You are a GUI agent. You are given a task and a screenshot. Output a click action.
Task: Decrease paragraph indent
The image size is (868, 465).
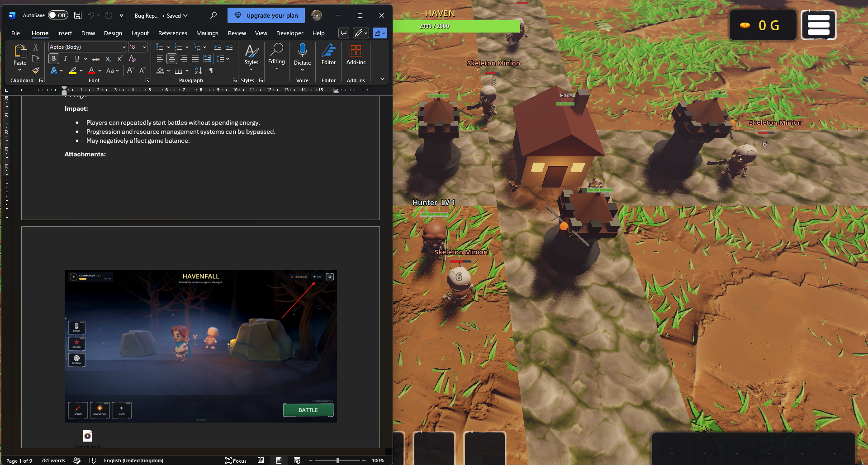218,47
